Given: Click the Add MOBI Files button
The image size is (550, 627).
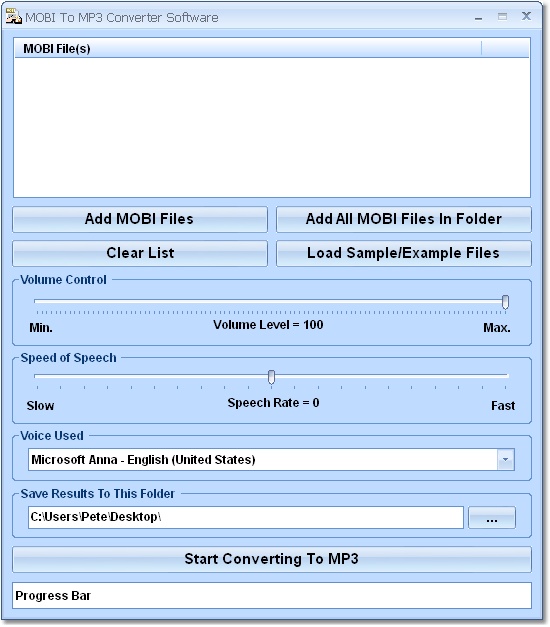Looking at the screenshot, I should pyautogui.click(x=140, y=219).
